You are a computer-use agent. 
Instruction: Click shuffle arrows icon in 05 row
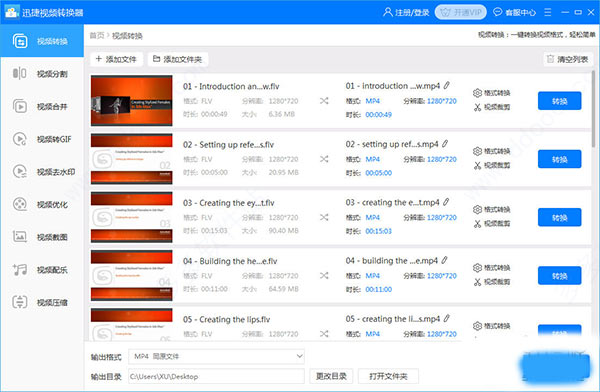click(324, 333)
